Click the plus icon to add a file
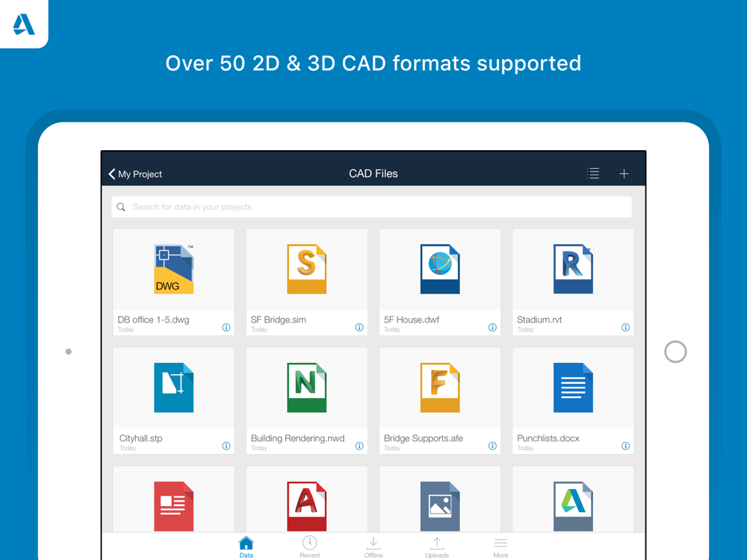Image resolution: width=747 pixels, height=560 pixels. pos(624,174)
